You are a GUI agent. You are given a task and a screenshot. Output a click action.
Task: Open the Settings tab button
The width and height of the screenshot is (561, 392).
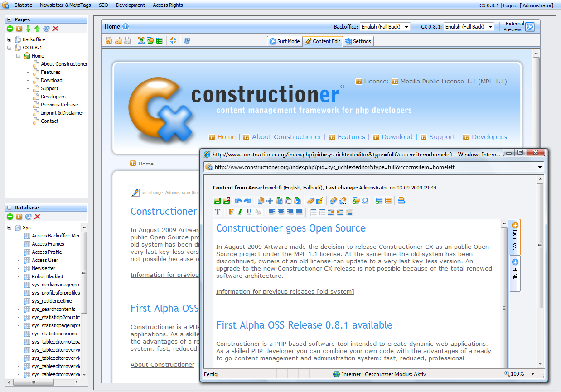click(358, 41)
